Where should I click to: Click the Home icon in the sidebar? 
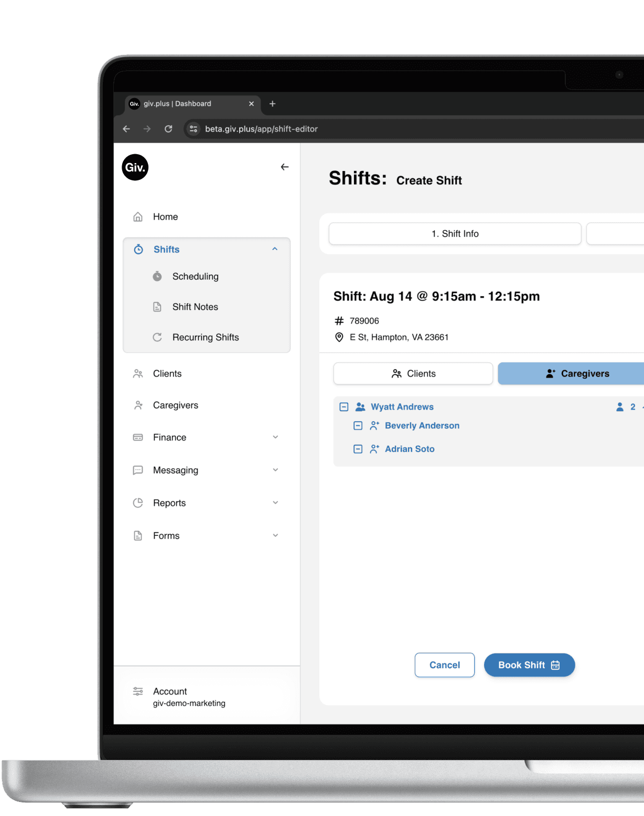[x=138, y=217]
